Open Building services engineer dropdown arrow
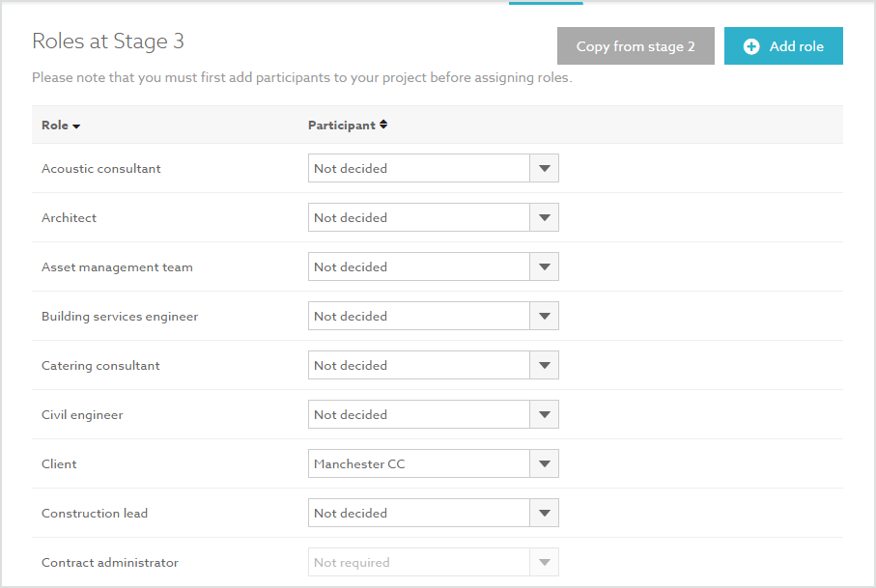876x588 pixels. (544, 316)
